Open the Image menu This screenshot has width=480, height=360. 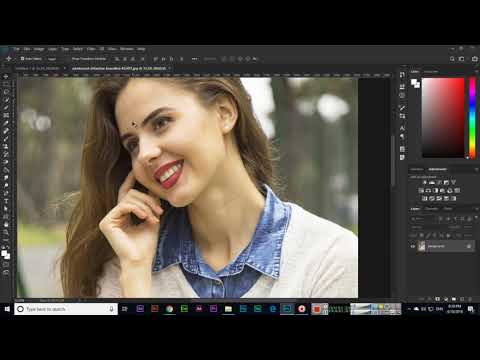pos(39,49)
